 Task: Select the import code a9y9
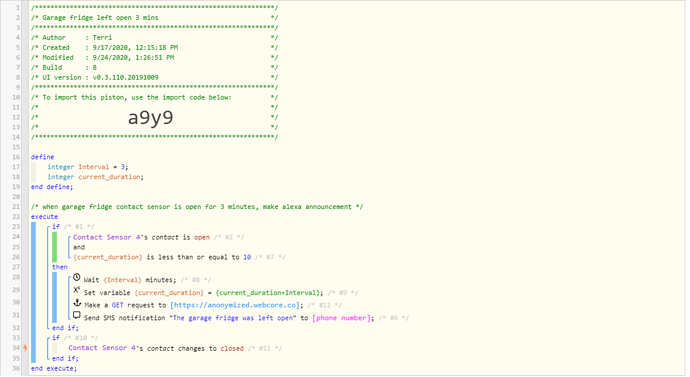(150, 117)
